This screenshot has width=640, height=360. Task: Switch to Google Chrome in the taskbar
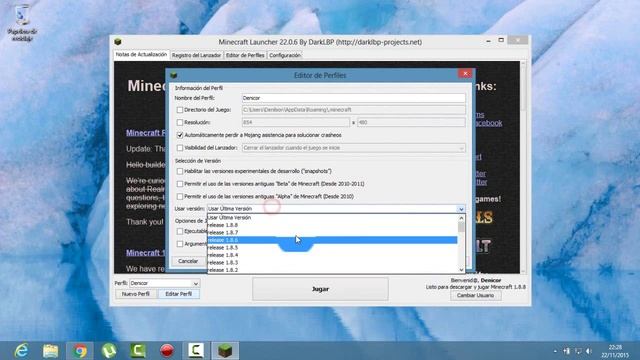click(80, 351)
